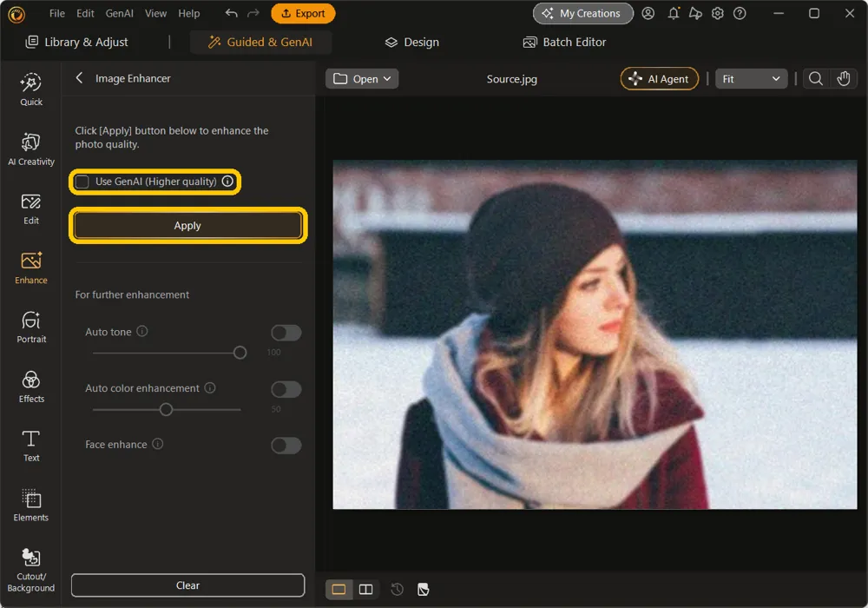Open the history icon below canvas

pos(397,589)
